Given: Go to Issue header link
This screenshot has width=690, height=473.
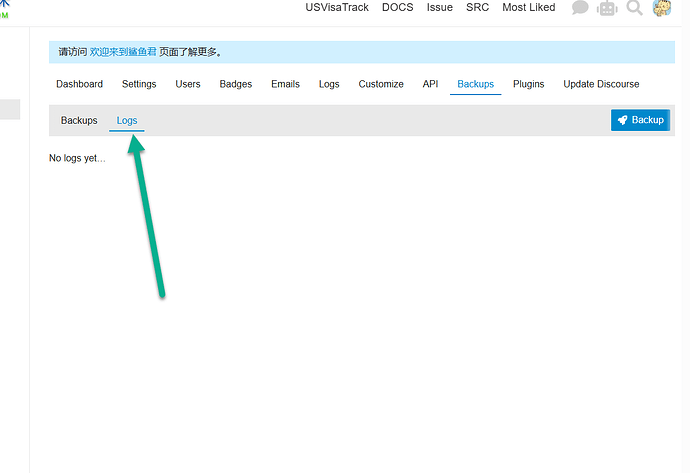Looking at the screenshot, I should [440, 7].
